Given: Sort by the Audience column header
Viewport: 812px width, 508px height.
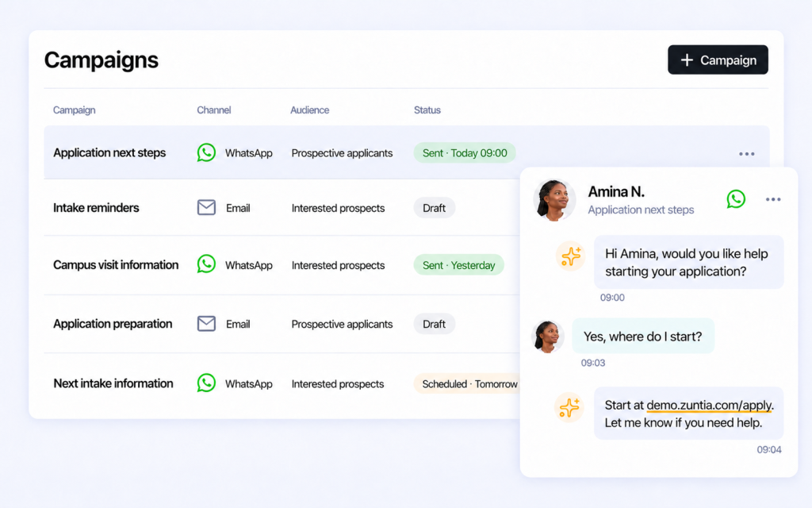Looking at the screenshot, I should tap(310, 110).
